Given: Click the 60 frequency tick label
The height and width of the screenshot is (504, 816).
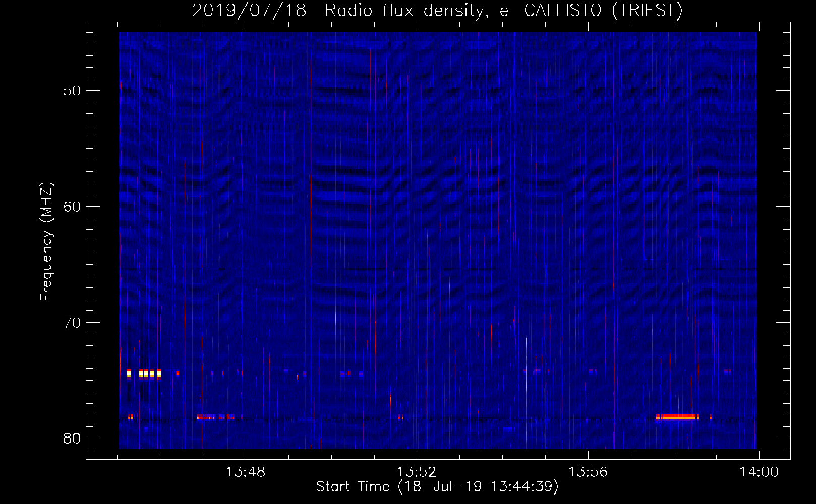Looking at the screenshot, I should coord(72,207).
